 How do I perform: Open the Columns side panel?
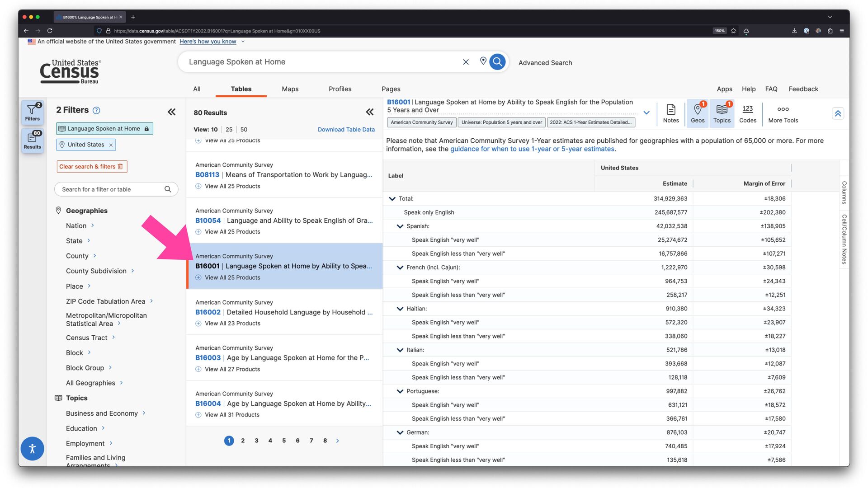(x=844, y=192)
